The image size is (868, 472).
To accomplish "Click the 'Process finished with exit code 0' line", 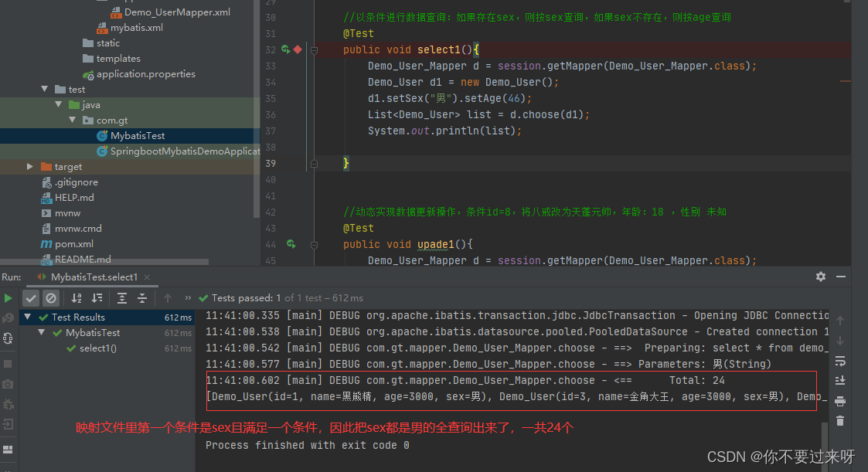I will pos(307,446).
